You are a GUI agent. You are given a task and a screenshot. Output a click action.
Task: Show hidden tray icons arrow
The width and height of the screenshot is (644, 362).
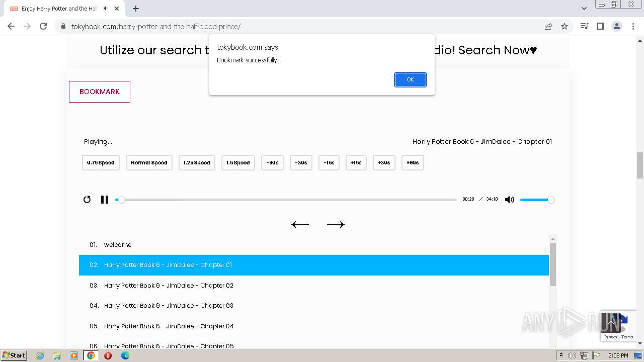pyautogui.click(x=561, y=355)
